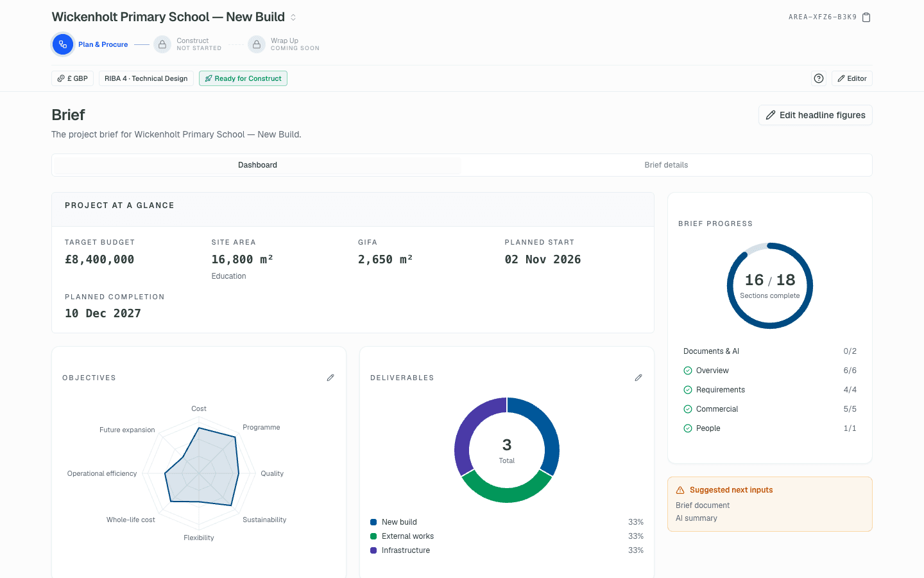Open the £ GBP currency selector
This screenshot has width=924, height=578.
(x=73, y=78)
